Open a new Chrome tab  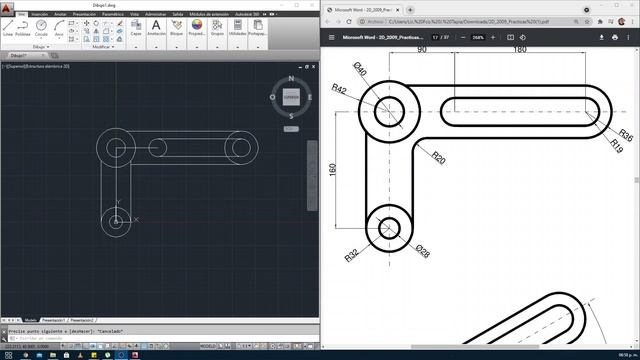(x=410, y=10)
